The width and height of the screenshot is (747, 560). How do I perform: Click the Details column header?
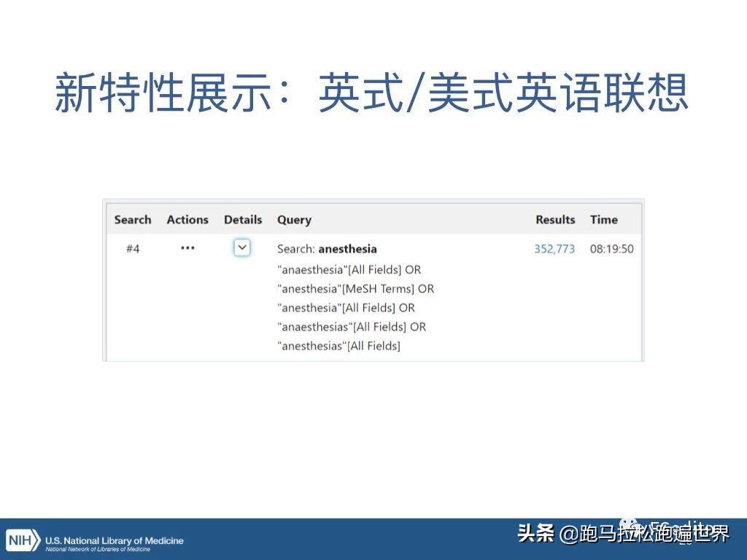tap(242, 219)
